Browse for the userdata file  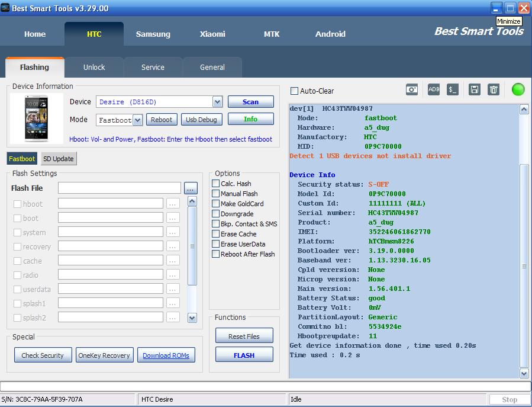click(x=173, y=290)
